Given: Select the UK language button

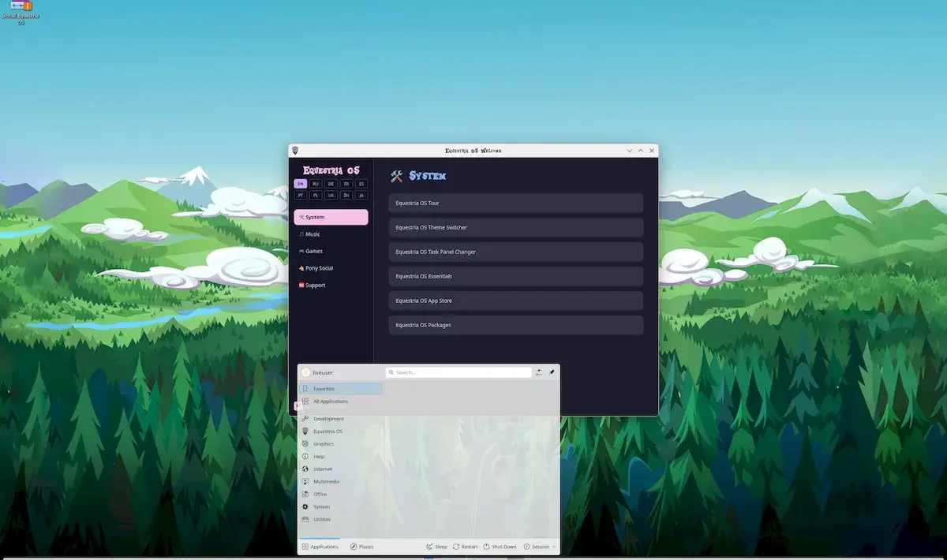Looking at the screenshot, I should pos(331,195).
